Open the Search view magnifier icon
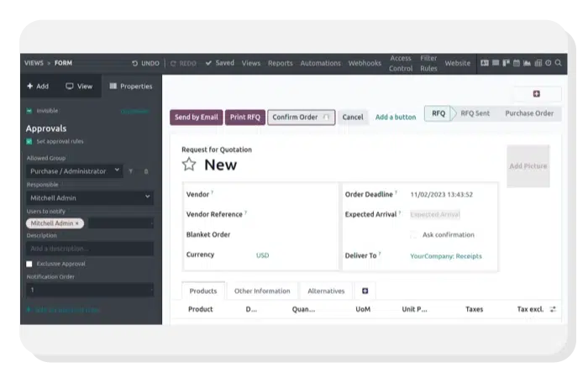The image size is (588, 378). tap(559, 63)
